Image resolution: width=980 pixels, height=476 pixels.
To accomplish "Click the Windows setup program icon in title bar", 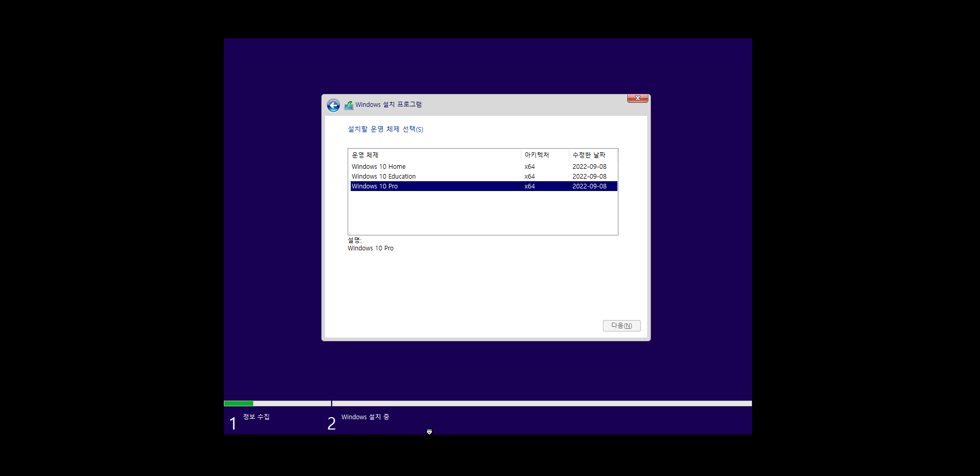I will point(349,105).
